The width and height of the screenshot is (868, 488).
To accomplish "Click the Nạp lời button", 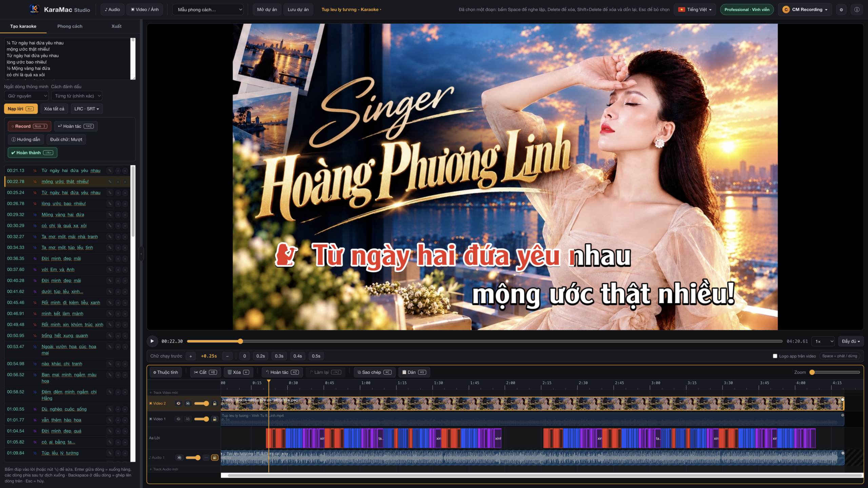I will coord(21,109).
